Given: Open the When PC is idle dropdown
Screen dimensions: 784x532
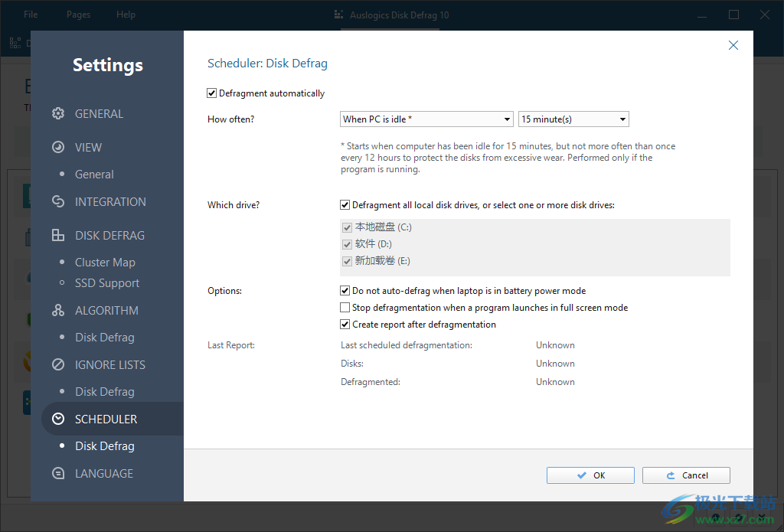Looking at the screenshot, I should tap(426, 119).
